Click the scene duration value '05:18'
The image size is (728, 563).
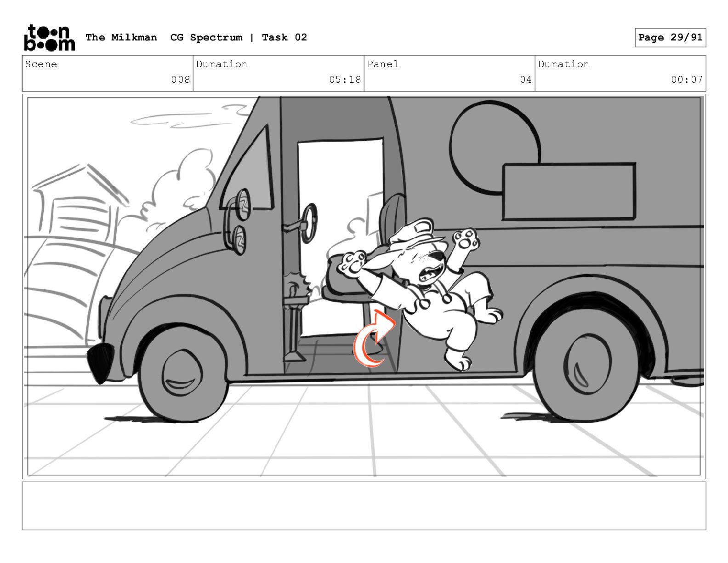[x=345, y=80]
